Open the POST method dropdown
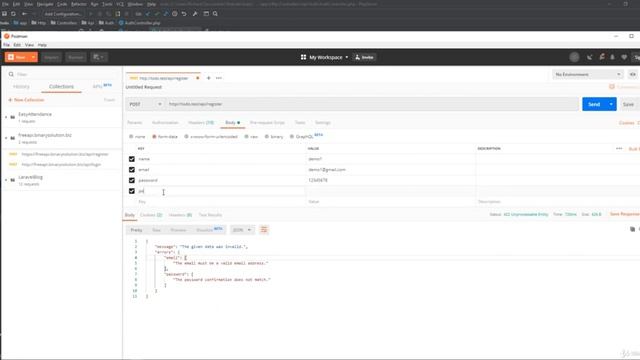The width and height of the screenshot is (640, 360). click(x=145, y=104)
